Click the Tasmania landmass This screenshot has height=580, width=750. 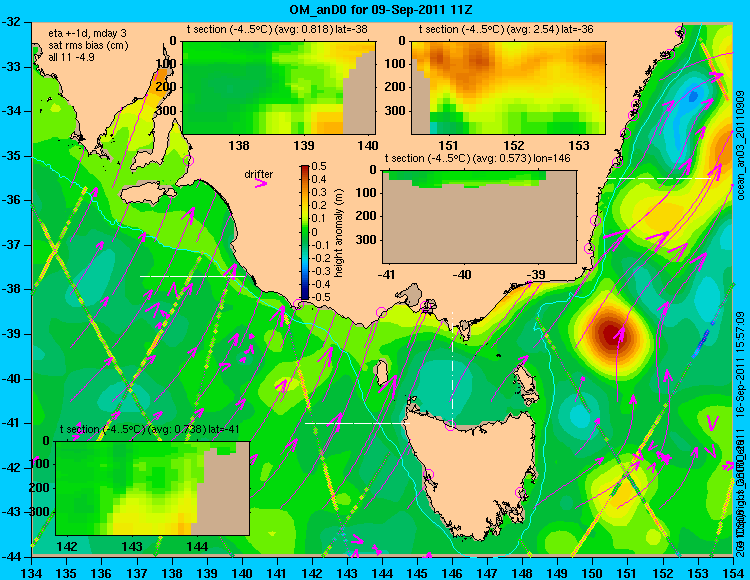coord(474,473)
